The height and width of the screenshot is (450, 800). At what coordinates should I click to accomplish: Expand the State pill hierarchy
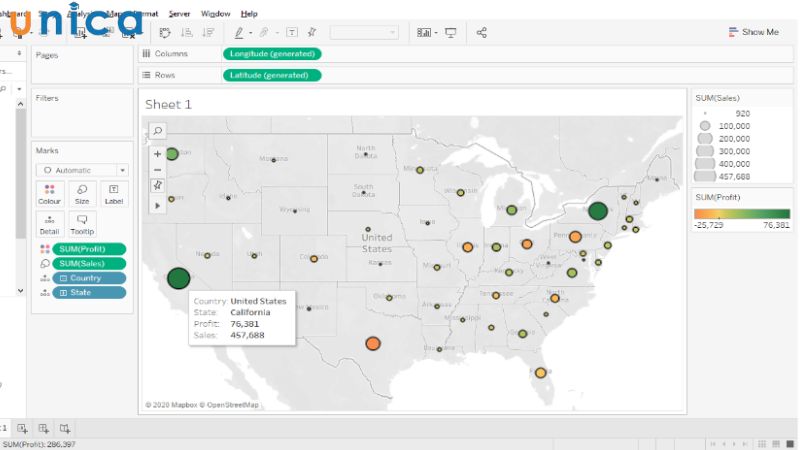(62, 292)
